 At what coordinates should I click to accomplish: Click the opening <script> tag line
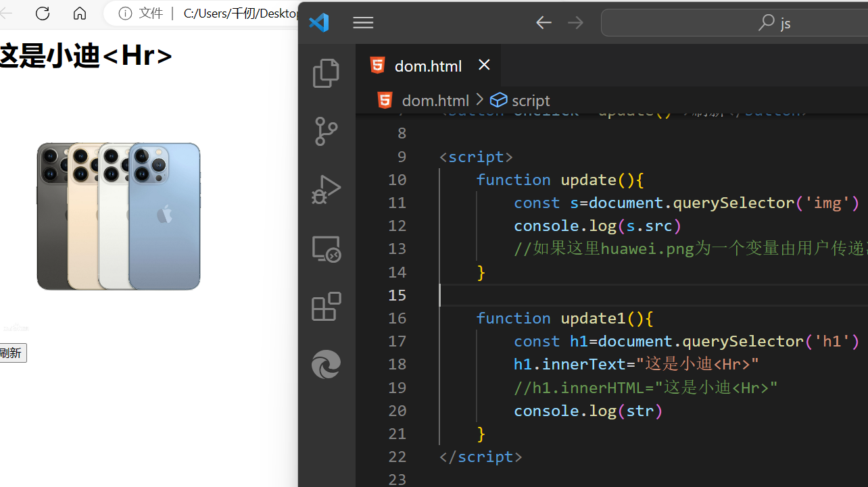[476, 157]
